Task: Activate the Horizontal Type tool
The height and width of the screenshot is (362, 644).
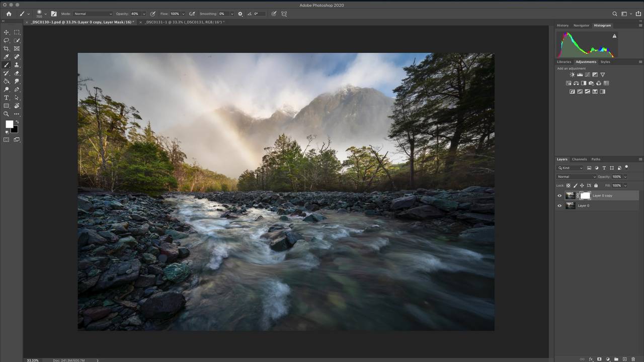Action: coord(7,98)
